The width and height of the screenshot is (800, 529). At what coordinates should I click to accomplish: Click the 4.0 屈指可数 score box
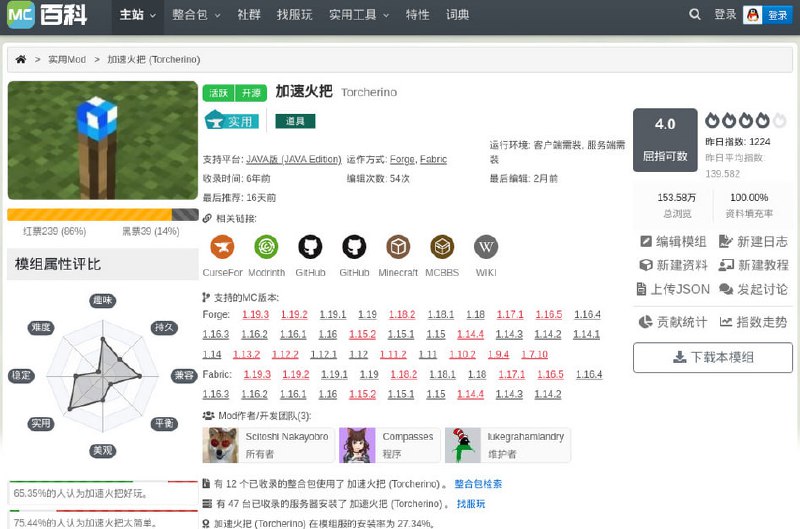point(665,140)
